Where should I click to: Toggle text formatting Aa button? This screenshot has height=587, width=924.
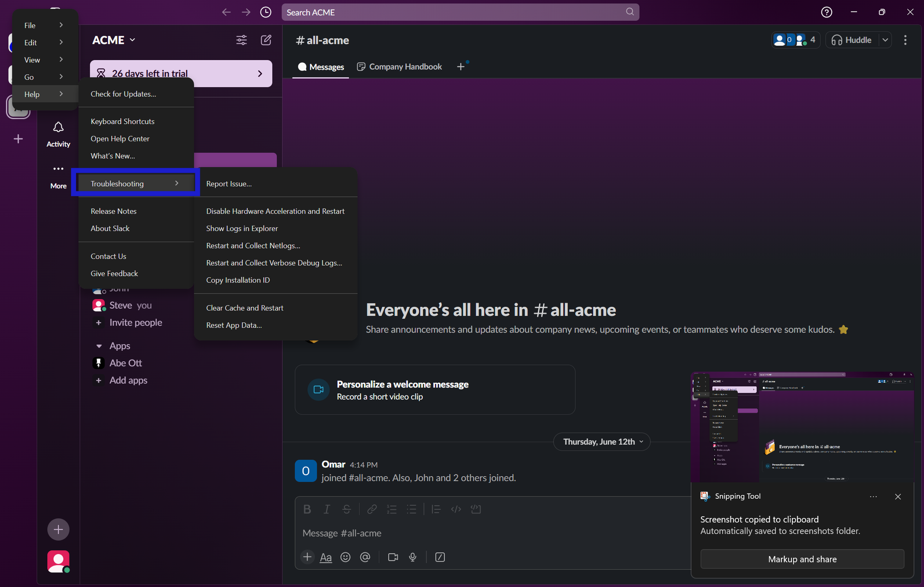tap(326, 557)
